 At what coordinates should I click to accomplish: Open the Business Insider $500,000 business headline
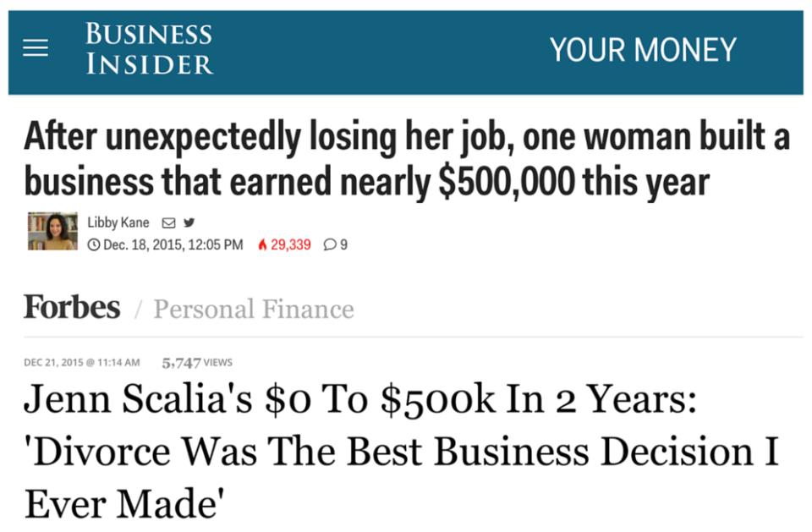point(406,159)
